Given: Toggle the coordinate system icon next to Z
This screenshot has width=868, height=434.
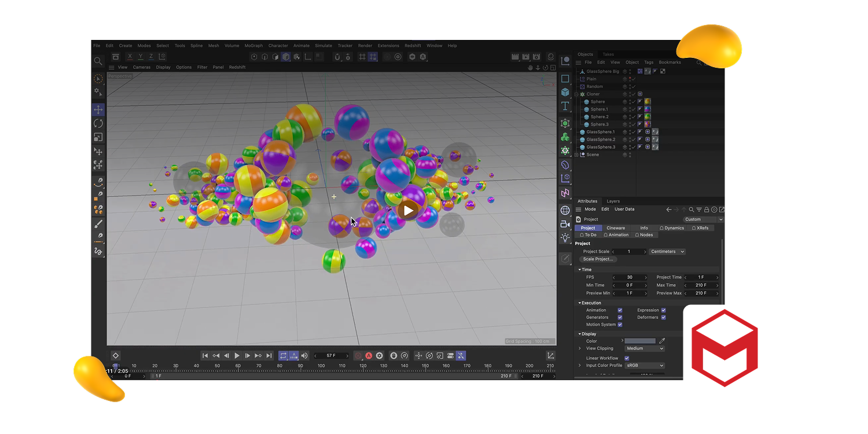Looking at the screenshot, I should 162,57.
